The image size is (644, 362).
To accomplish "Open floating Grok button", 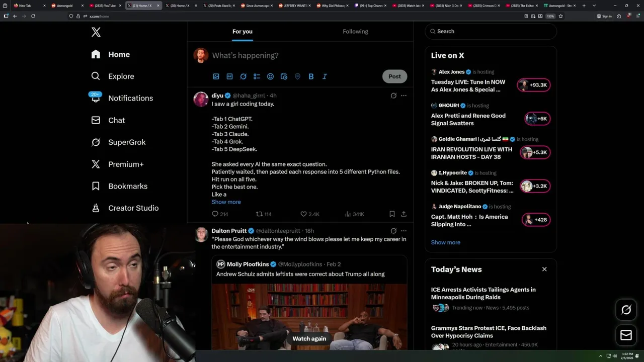I will click(626, 310).
